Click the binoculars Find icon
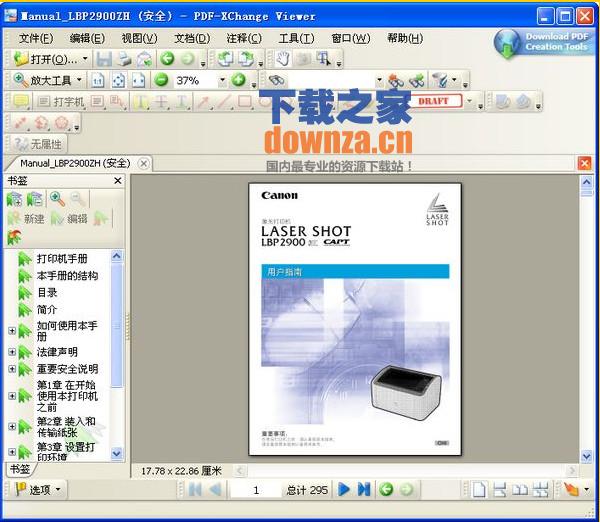Screen dimensions: 600x522 pyautogui.click(x=276, y=80)
